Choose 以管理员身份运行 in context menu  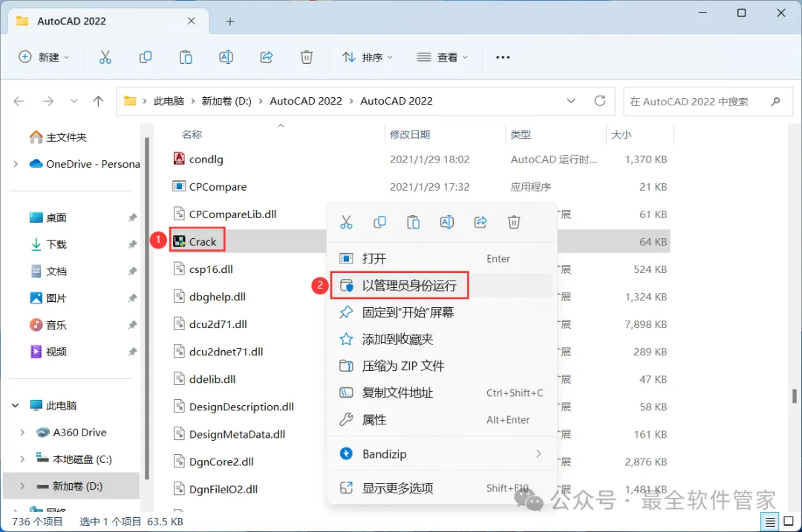tap(441, 285)
